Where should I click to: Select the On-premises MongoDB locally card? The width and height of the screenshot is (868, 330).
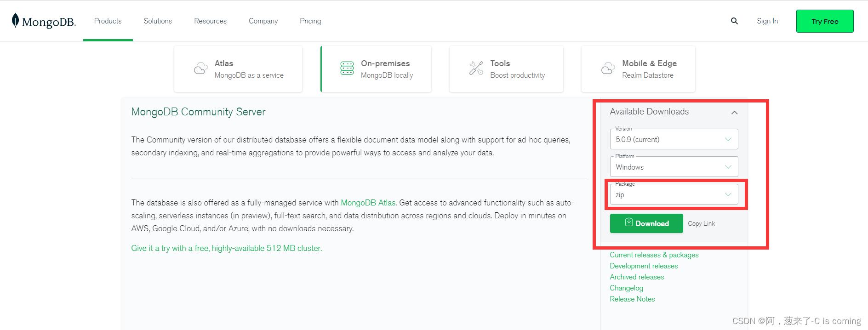376,69
